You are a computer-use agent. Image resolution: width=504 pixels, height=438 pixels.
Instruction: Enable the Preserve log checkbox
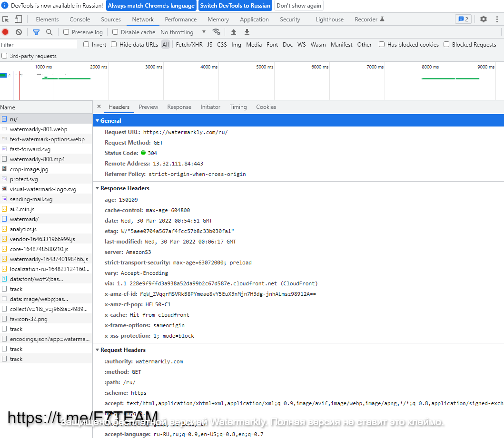click(66, 32)
